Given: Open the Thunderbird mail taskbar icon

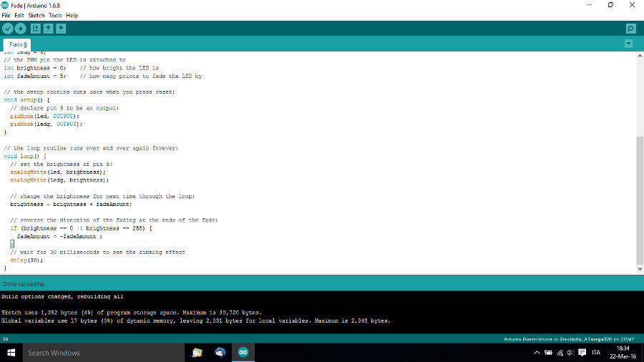Looking at the screenshot, I should 220,353.
